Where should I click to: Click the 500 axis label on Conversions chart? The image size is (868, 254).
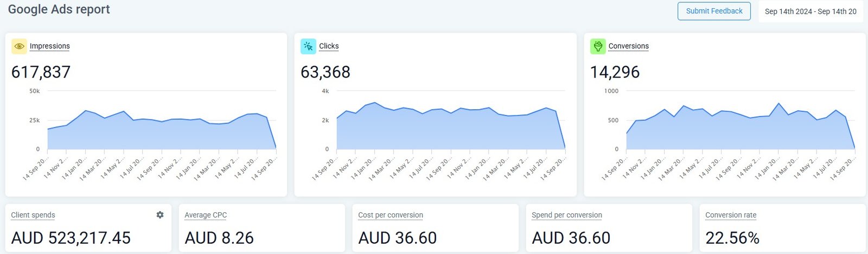coord(613,120)
